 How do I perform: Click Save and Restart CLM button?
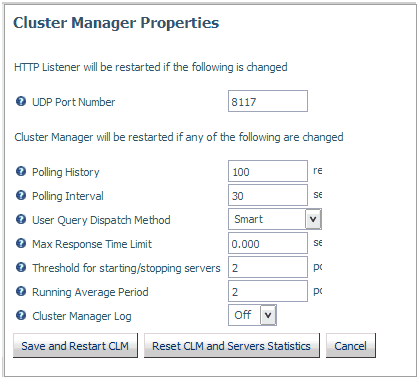[75, 346]
